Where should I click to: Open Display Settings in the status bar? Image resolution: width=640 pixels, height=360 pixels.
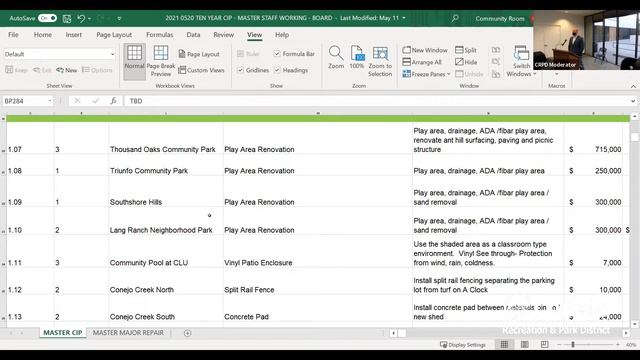pyautogui.click(x=463, y=345)
